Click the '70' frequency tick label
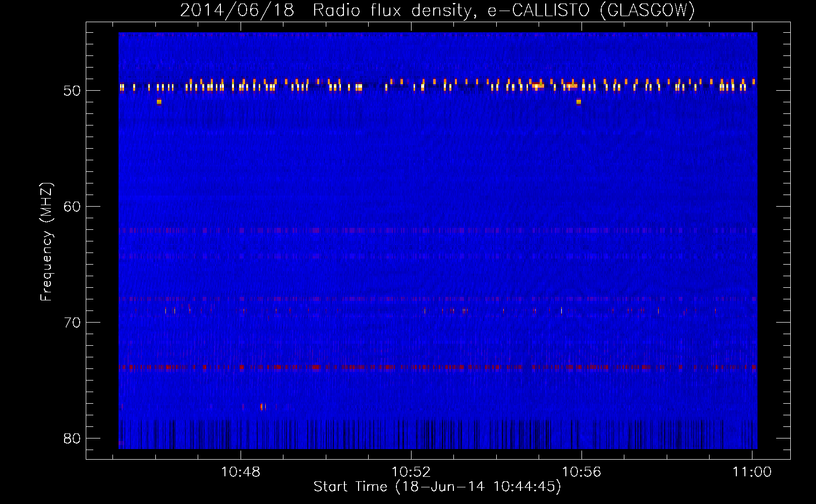This screenshot has width=816, height=504. click(72, 323)
